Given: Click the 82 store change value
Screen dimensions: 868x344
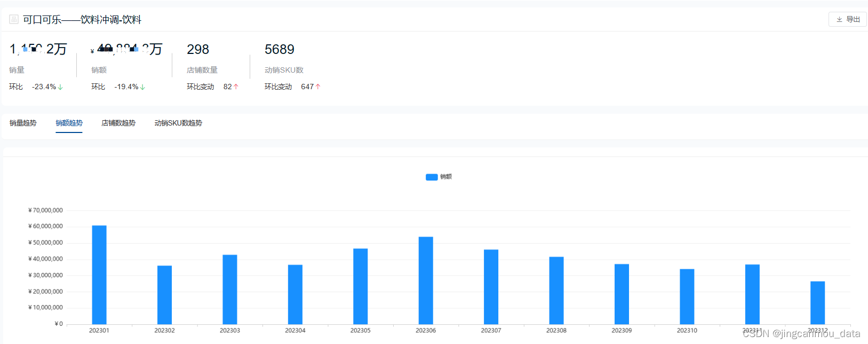Looking at the screenshot, I should pyautogui.click(x=228, y=87).
